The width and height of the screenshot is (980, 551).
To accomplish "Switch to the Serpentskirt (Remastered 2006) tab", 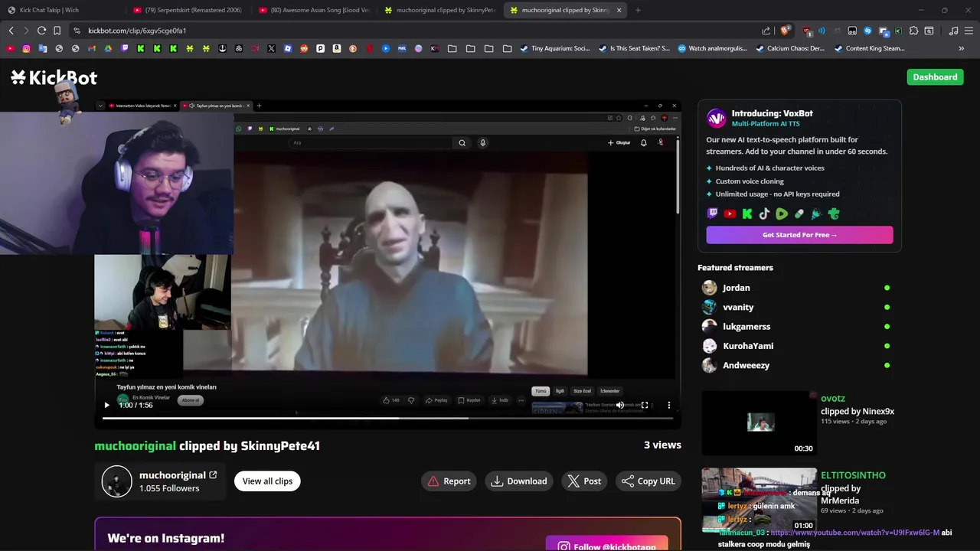I will point(187,10).
